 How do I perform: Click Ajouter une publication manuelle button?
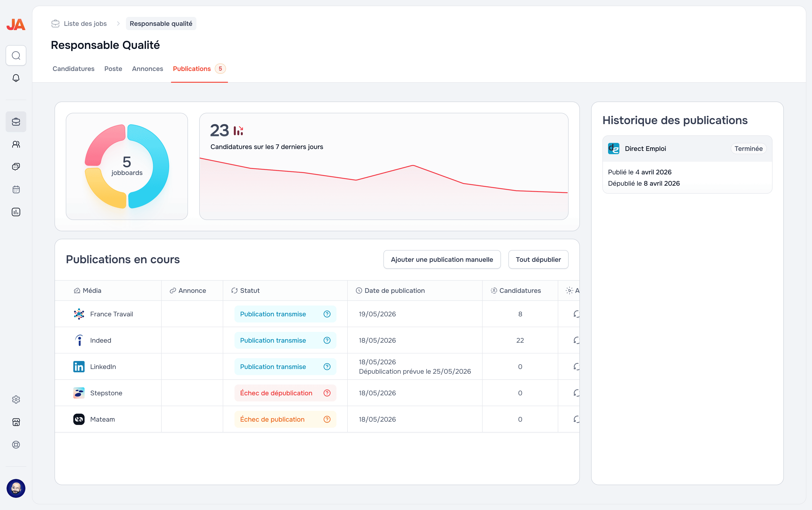point(442,259)
